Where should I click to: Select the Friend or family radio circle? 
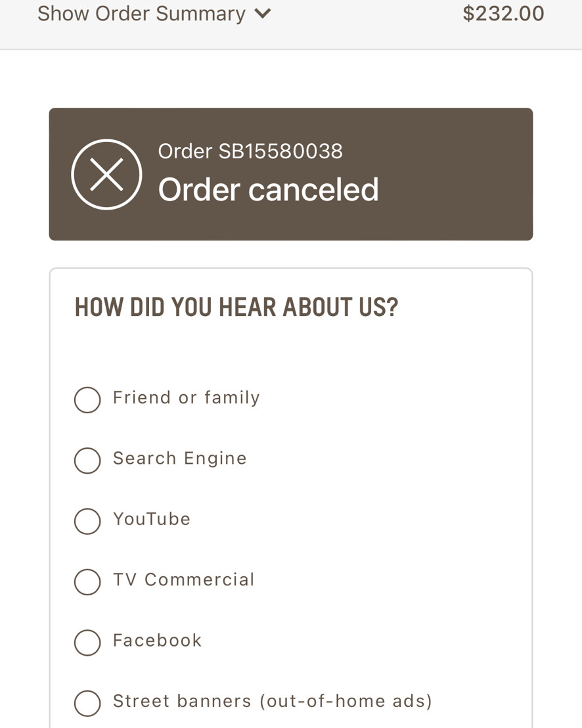coord(87,399)
